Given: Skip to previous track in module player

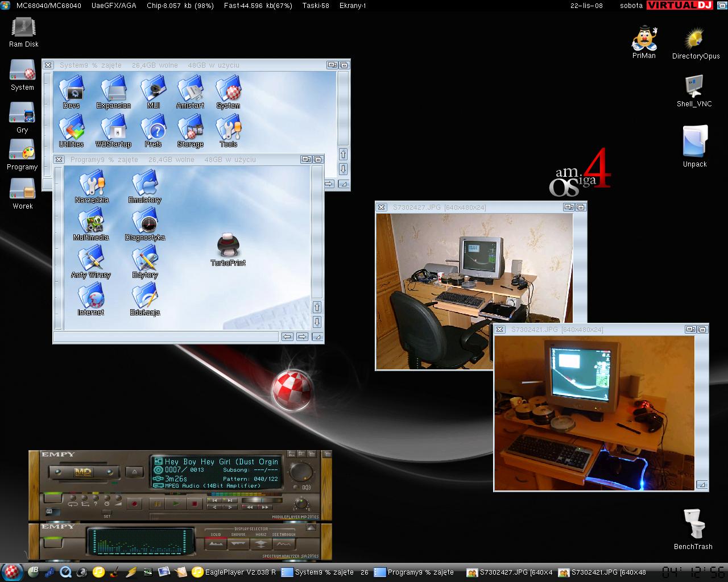Looking at the screenshot, I should click(214, 500).
